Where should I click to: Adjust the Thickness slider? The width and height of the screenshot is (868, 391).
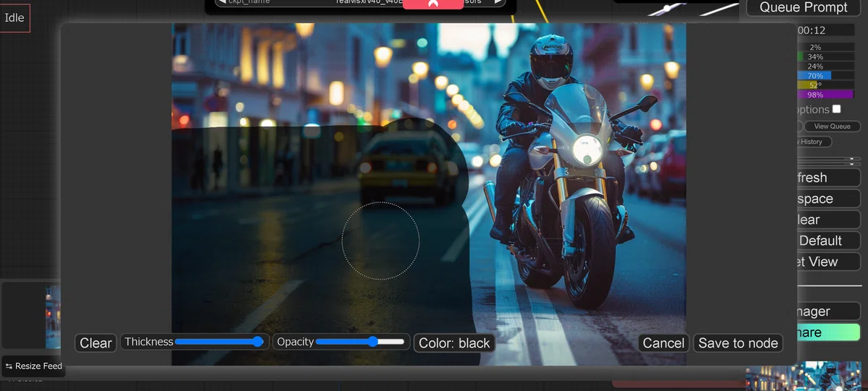coord(219,342)
